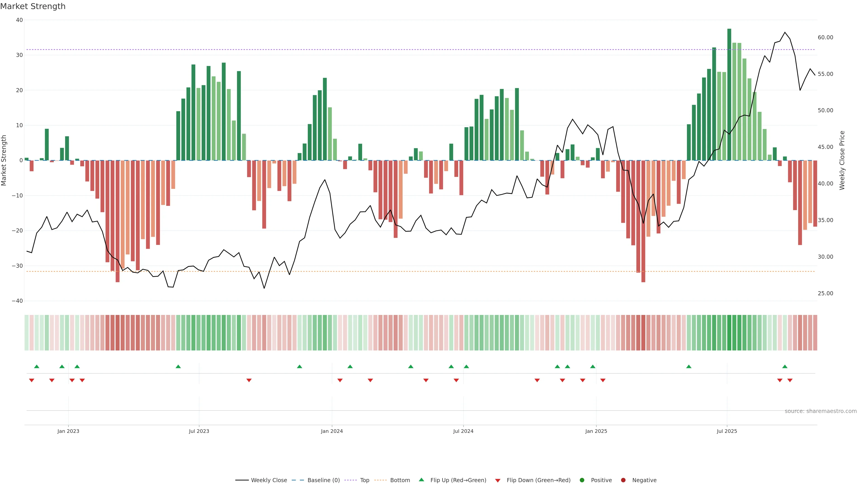Click the Jul 2024 x-axis label

click(463, 431)
